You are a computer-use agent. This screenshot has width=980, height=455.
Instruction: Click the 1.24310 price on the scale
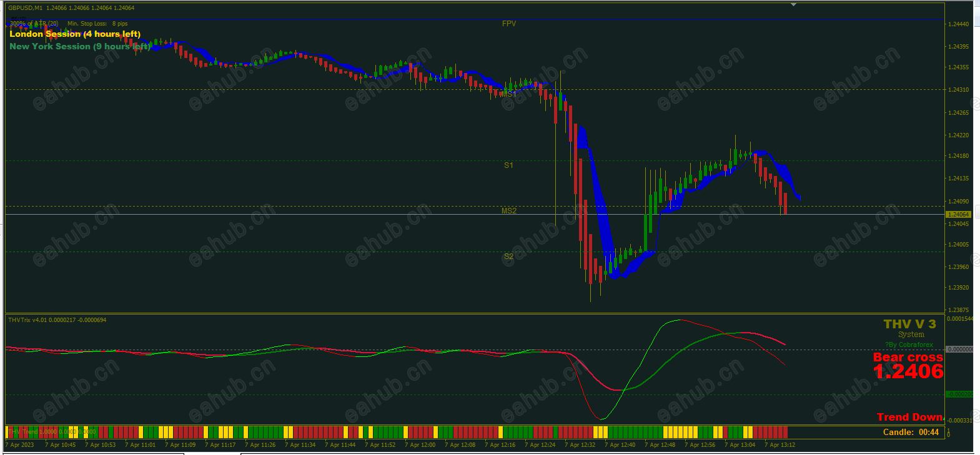pos(959,90)
